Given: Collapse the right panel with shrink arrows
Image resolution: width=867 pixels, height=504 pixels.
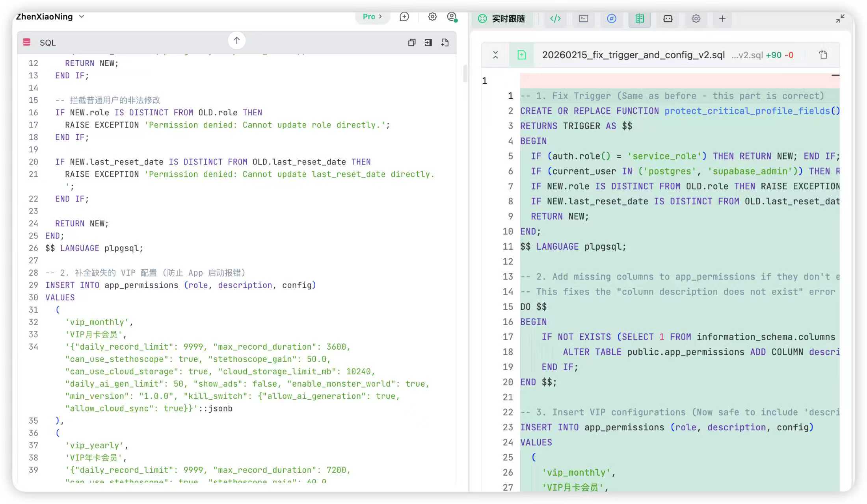Looking at the screenshot, I should pyautogui.click(x=840, y=19).
